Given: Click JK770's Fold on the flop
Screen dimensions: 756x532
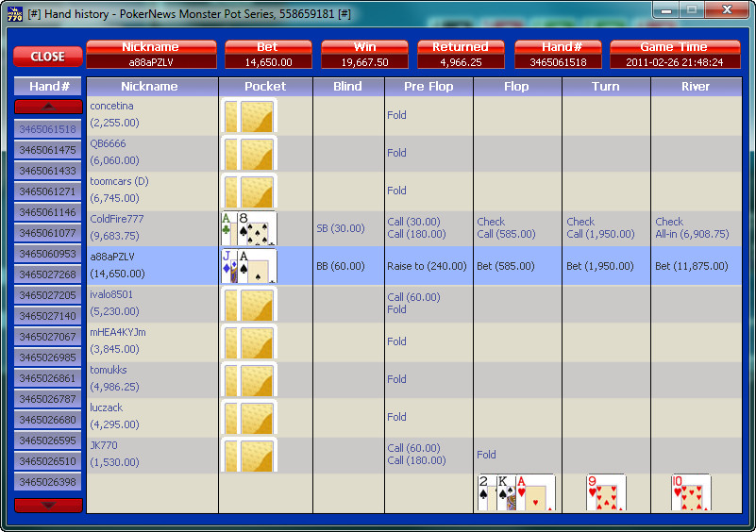Looking at the screenshot, I should pos(486,455).
